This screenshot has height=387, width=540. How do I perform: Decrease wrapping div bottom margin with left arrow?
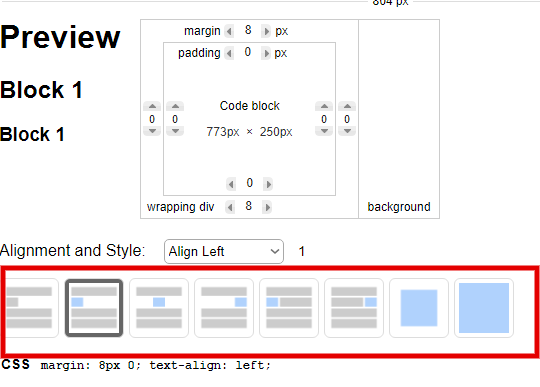click(x=230, y=207)
